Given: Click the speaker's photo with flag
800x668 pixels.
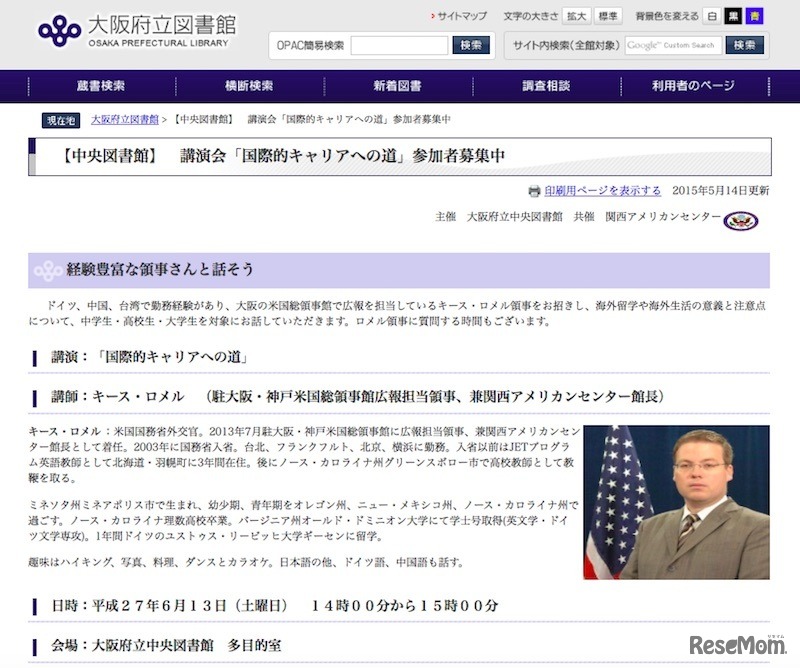Looking at the screenshot, I should pos(676,502).
